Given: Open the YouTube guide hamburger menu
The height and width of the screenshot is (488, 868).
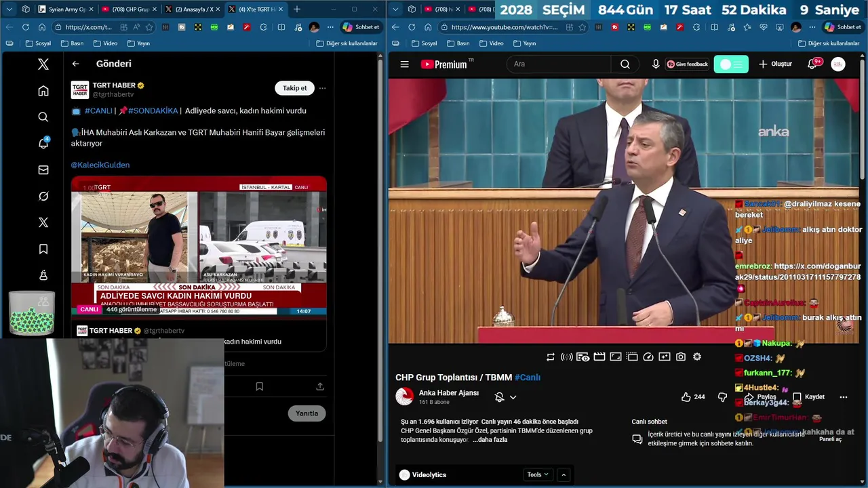Looking at the screenshot, I should click(405, 64).
